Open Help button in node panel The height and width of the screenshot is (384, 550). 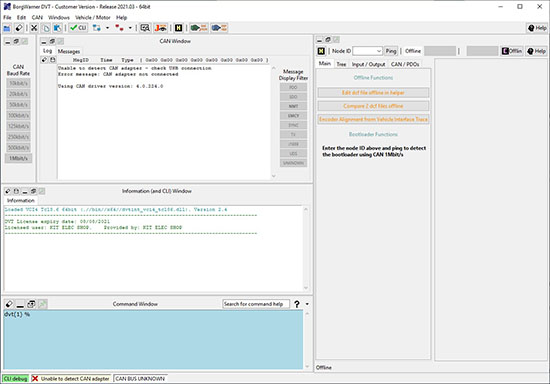tap(536, 51)
